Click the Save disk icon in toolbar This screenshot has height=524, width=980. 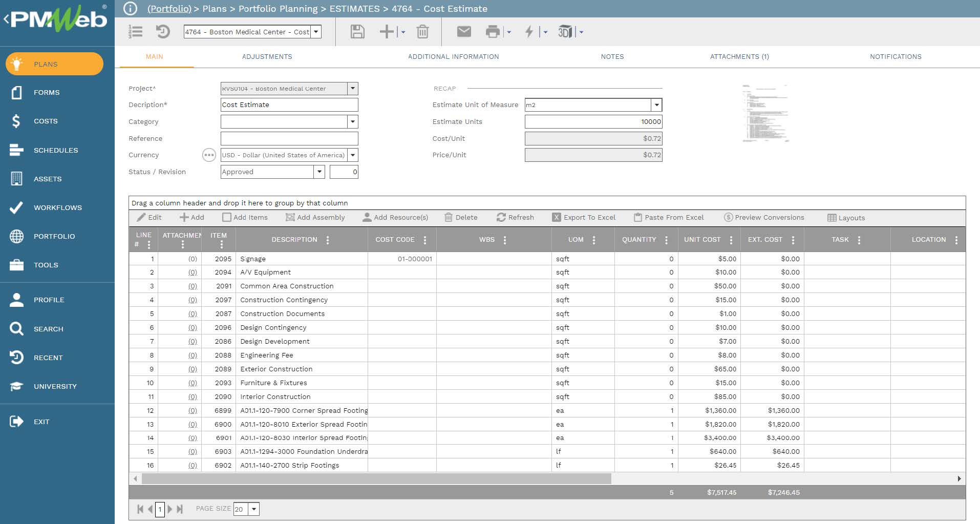point(357,32)
